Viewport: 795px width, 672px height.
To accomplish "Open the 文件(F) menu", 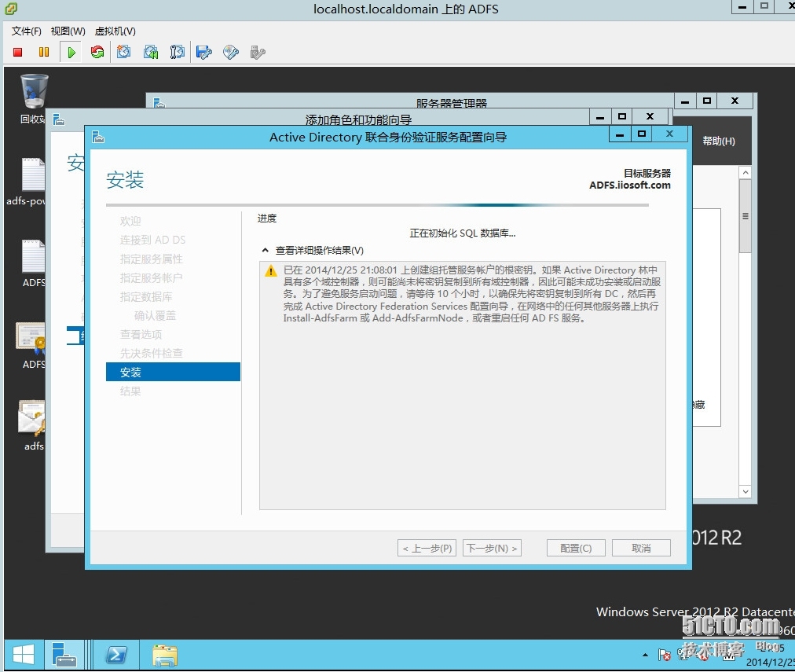I will click(27, 31).
